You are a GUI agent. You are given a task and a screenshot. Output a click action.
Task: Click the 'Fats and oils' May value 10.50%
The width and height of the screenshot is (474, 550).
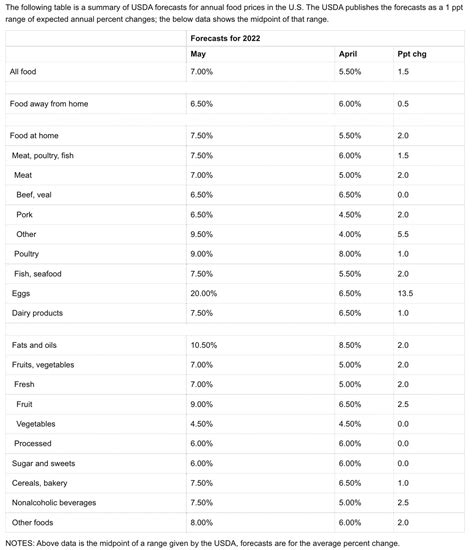(x=203, y=345)
